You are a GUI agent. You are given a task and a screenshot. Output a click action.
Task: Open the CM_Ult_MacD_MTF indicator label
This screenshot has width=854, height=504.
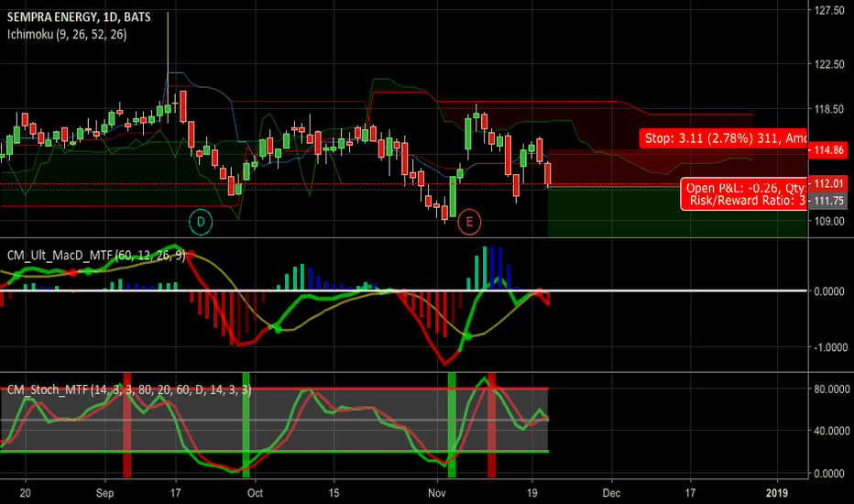click(x=96, y=255)
